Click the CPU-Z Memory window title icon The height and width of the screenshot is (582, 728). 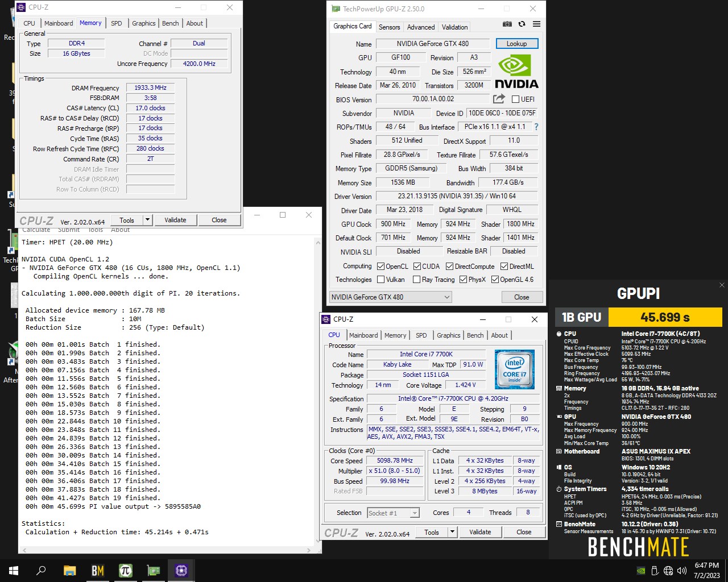click(21, 7)
